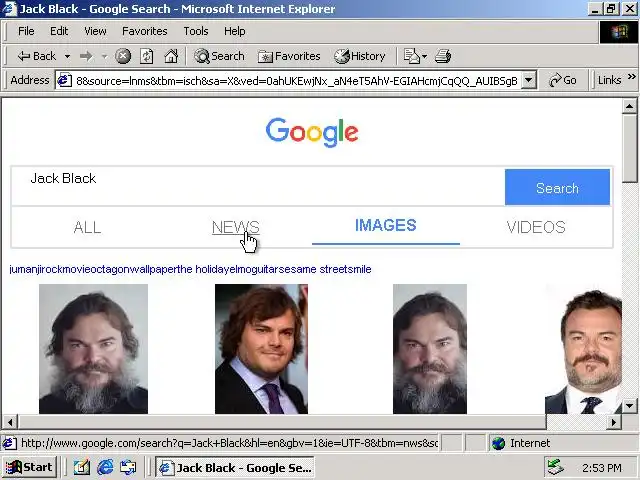Screen dimensions: 640x480
Task: Select the Jack Black taskbar window button
Action: pos(235,468)
